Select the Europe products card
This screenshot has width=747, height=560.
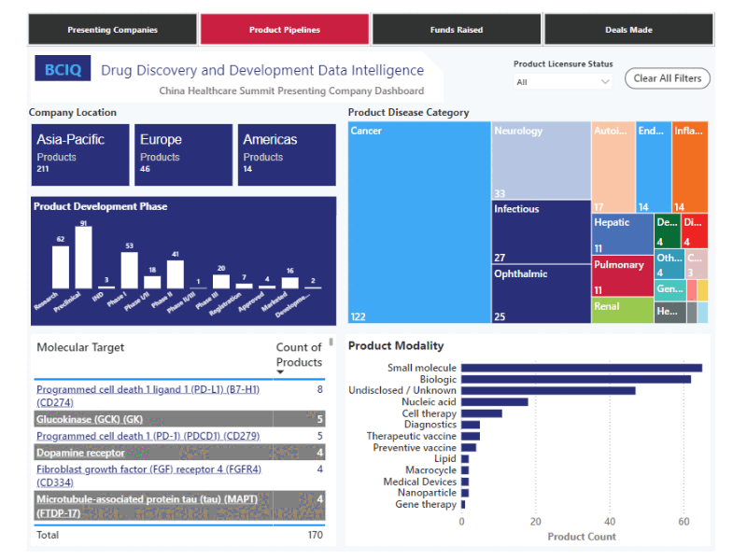pos(184,155)
